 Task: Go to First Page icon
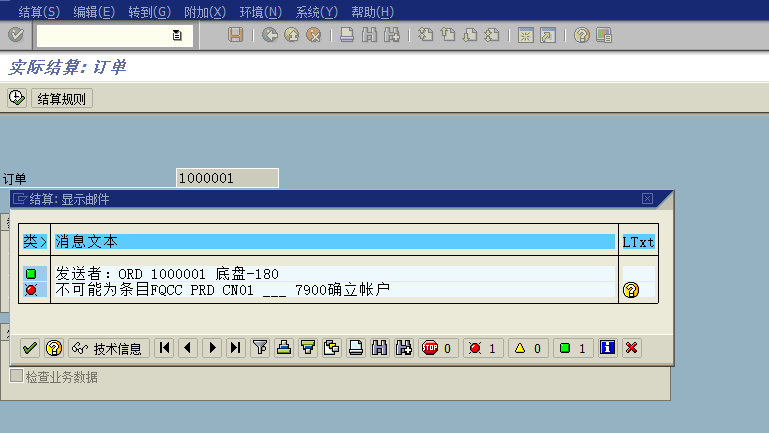[425, 35]
